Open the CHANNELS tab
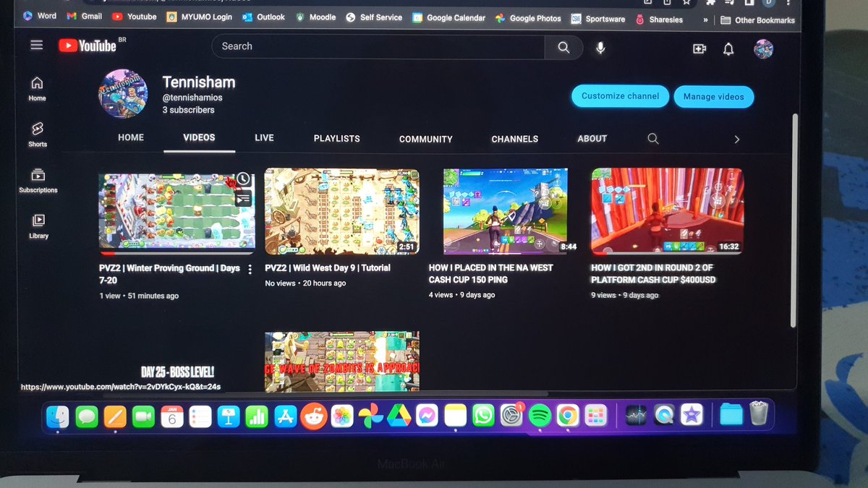868x488 pixels. 514,139
